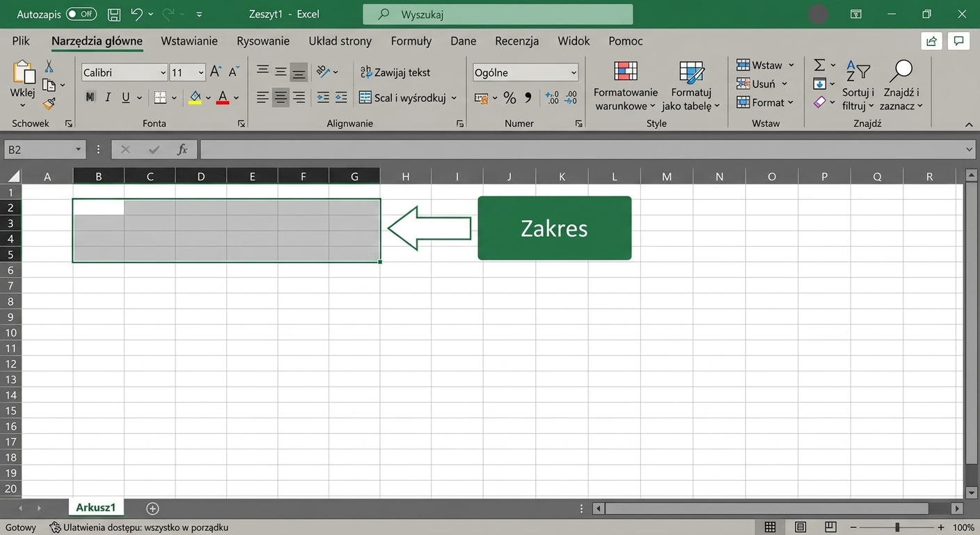Switch to Page Layout view in status bar
This screenshot has width=980, height=535.
click(x=800, y=527)
